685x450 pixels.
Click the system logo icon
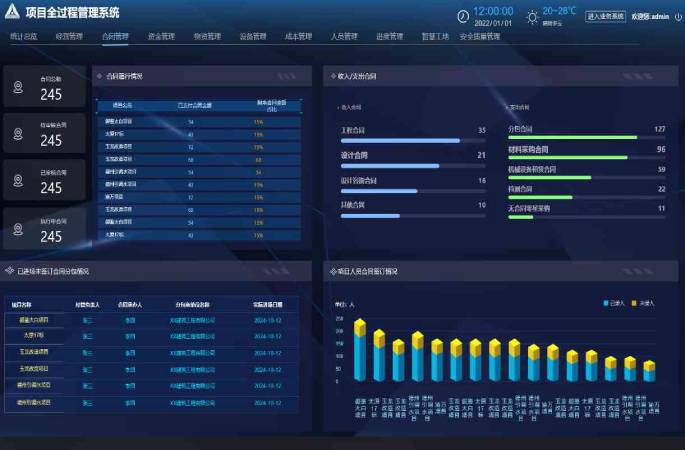12,13
